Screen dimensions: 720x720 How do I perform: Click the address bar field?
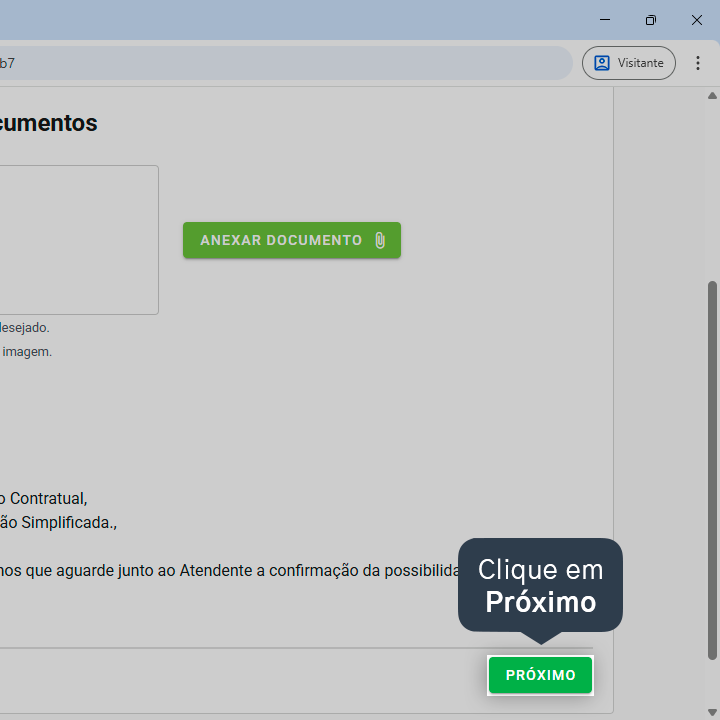click(285, 63)
